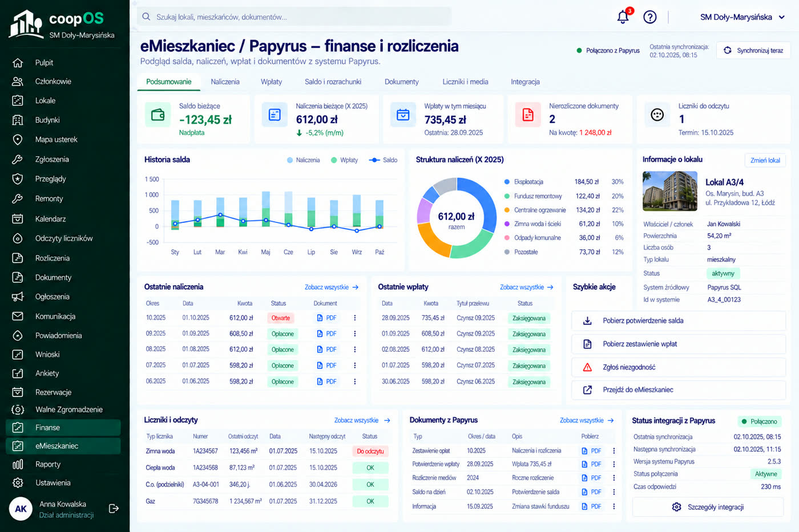Download PDF for 10.2025 naliczenie

[x=326, y=318]
